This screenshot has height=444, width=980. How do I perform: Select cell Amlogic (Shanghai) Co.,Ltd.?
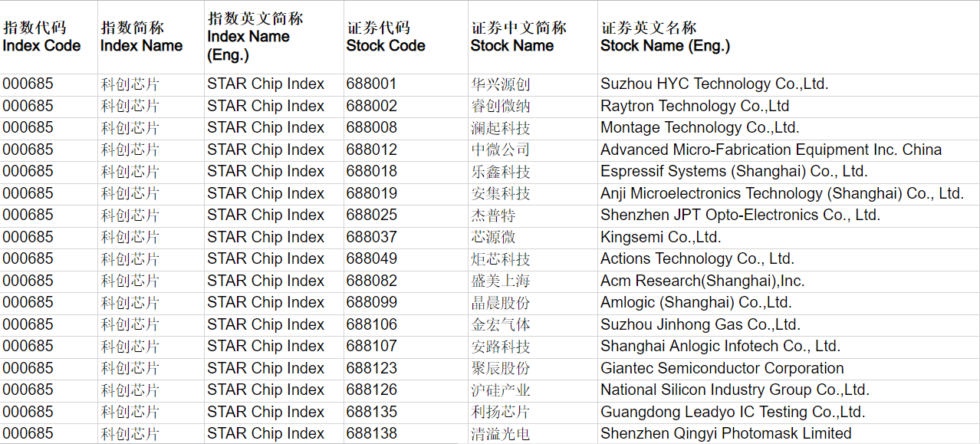789,302
